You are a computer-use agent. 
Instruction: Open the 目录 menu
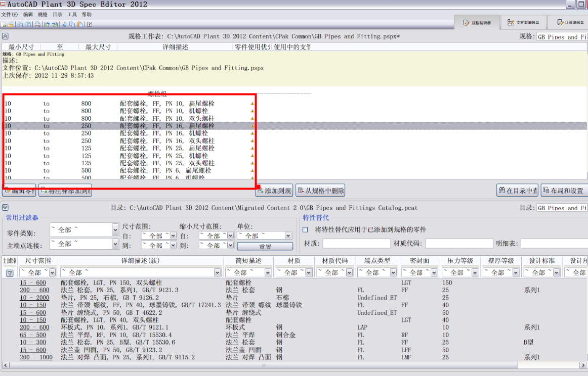[57, 15]
